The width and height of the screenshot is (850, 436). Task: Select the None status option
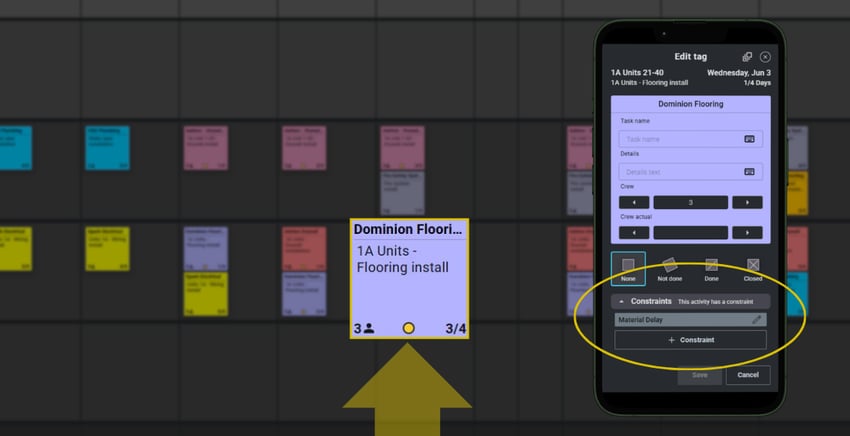click(628, 268)
